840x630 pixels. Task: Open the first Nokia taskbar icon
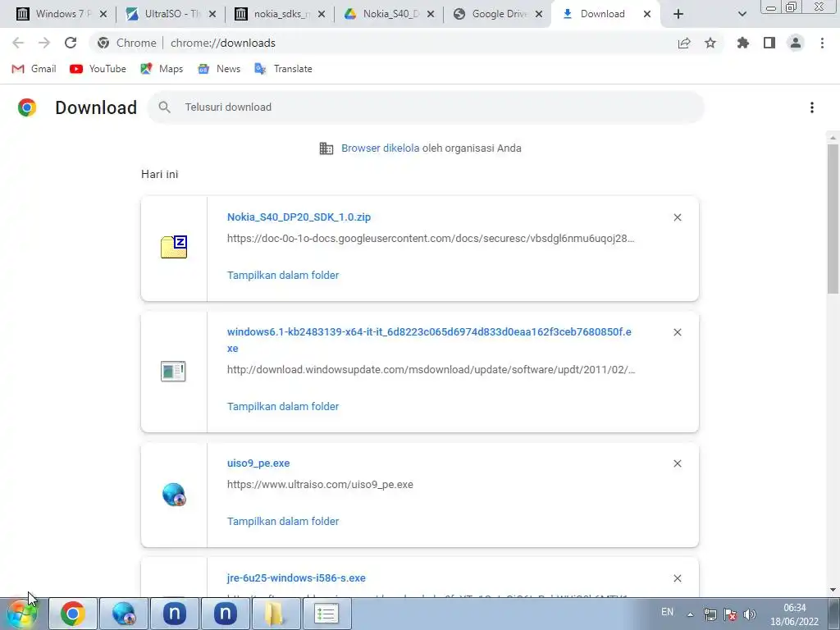pos(175,614)
